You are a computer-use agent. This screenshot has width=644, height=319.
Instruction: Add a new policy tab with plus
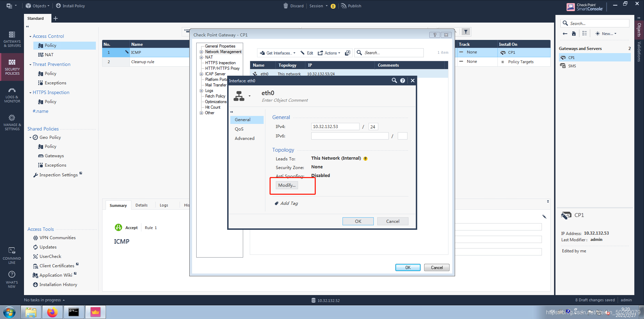click(x=56, y=18)
